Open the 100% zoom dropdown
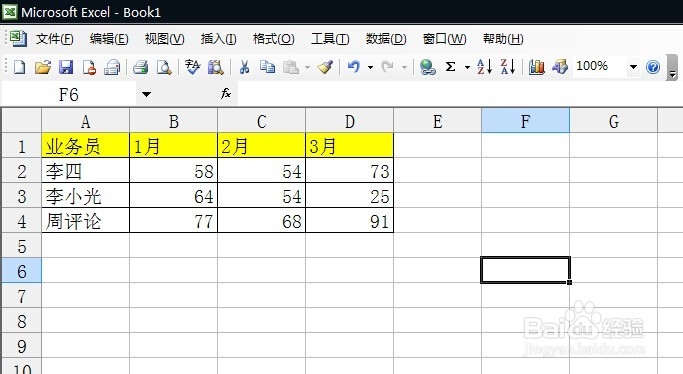Screen dimensions: 683x374 coord(633,67)
